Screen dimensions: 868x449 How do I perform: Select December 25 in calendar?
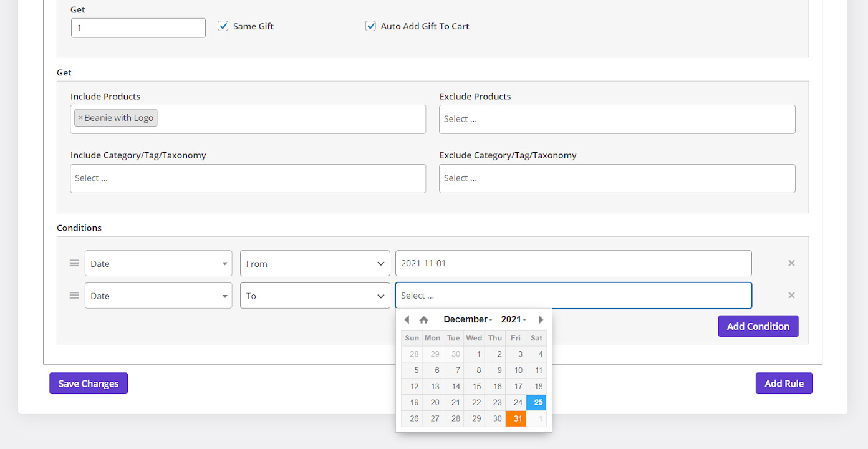pyautogui.click(x=536, y=402)
